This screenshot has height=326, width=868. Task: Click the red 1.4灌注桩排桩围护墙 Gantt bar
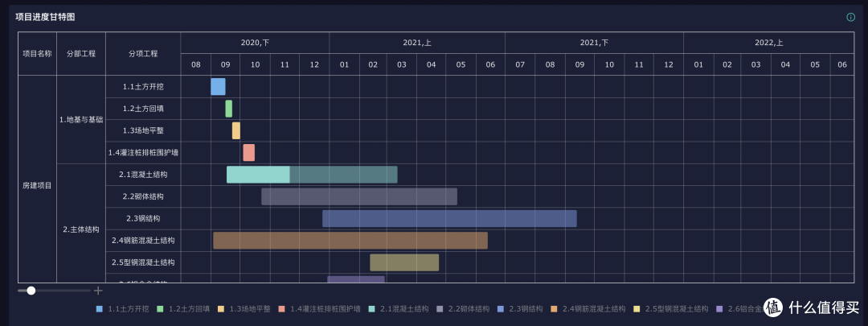[x=248, y=152]
